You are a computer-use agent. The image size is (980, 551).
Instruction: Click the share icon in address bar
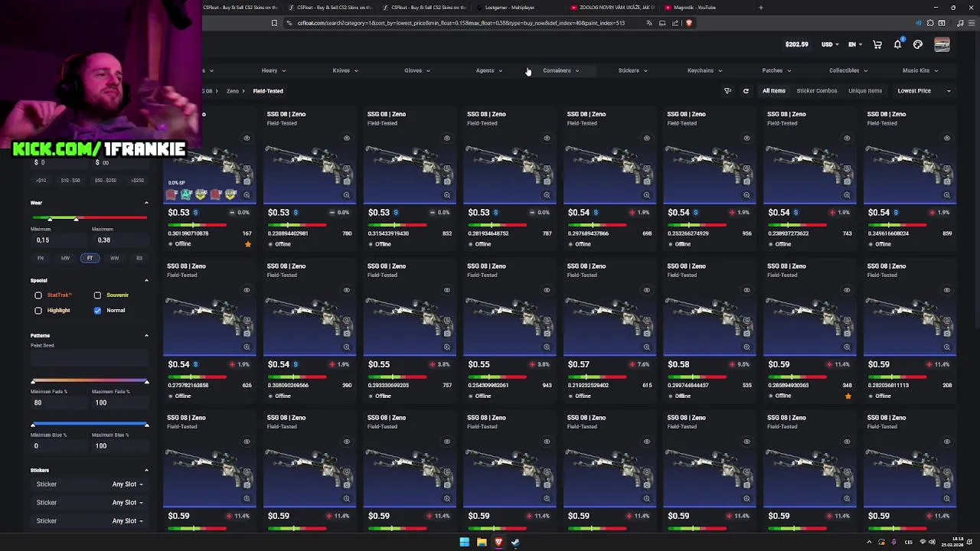675,23
